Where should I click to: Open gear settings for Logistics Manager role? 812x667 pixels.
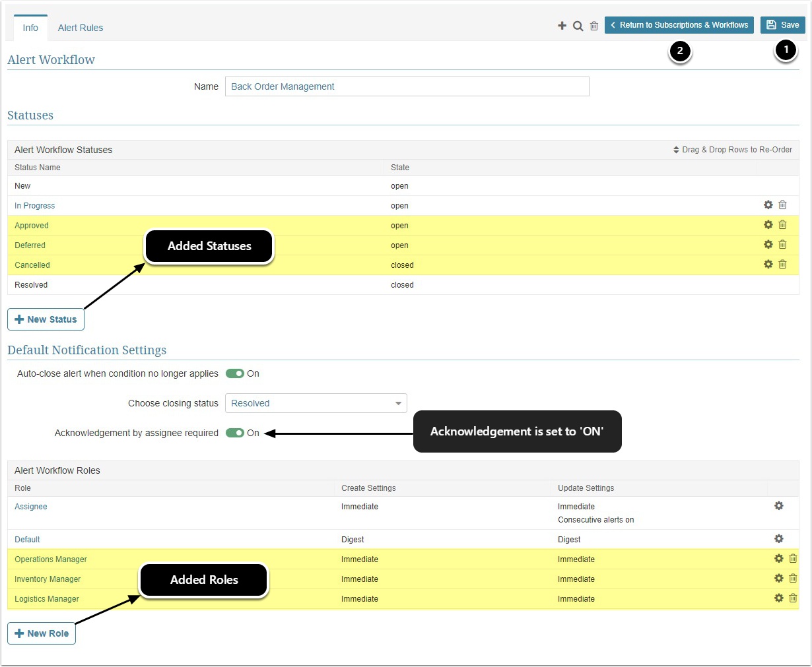pos(778,598)
